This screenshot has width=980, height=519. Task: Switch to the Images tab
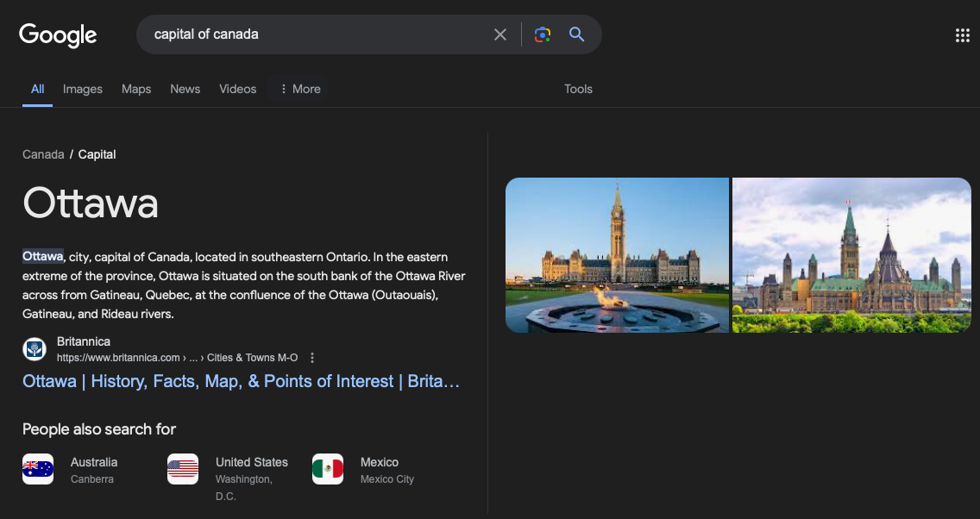pos(82,89)
